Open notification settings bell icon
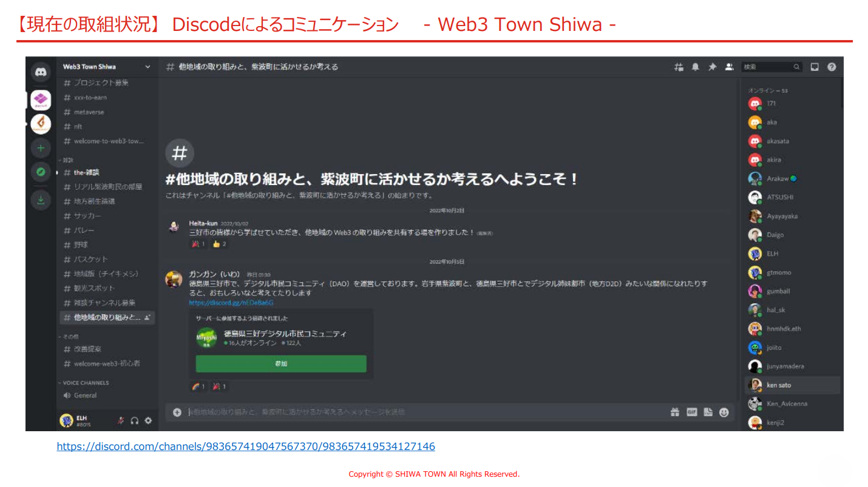 (x=696, y=67)
